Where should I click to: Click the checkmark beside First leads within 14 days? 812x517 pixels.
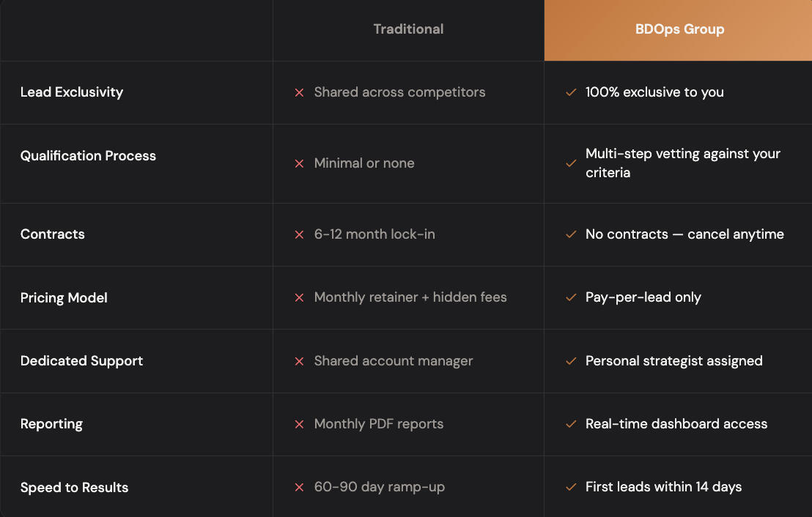click(x=571, y=488)
